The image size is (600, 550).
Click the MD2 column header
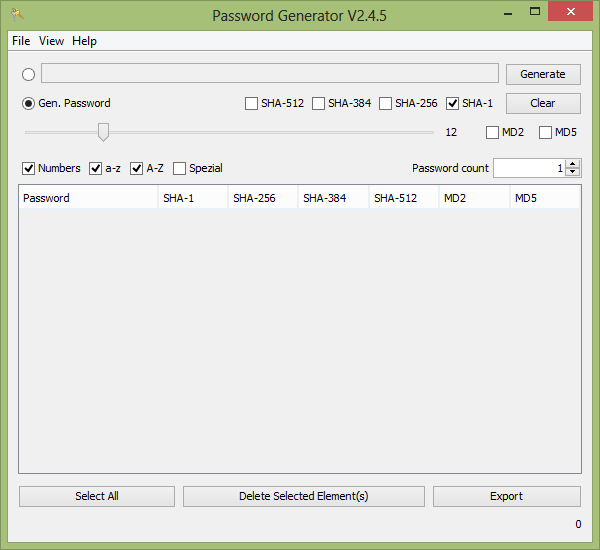click(x=474, y=198)
